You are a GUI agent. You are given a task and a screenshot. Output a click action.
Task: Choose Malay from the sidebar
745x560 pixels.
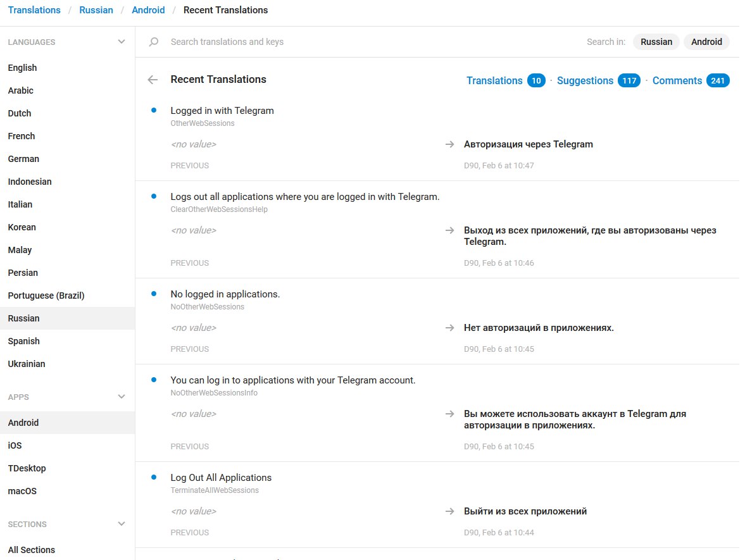click(68, 250)
